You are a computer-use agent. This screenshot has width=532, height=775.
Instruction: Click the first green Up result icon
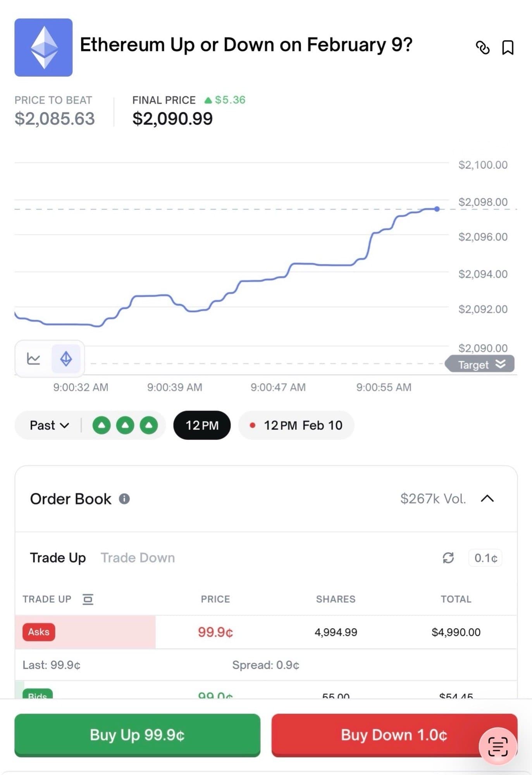(x=102, y=425)
